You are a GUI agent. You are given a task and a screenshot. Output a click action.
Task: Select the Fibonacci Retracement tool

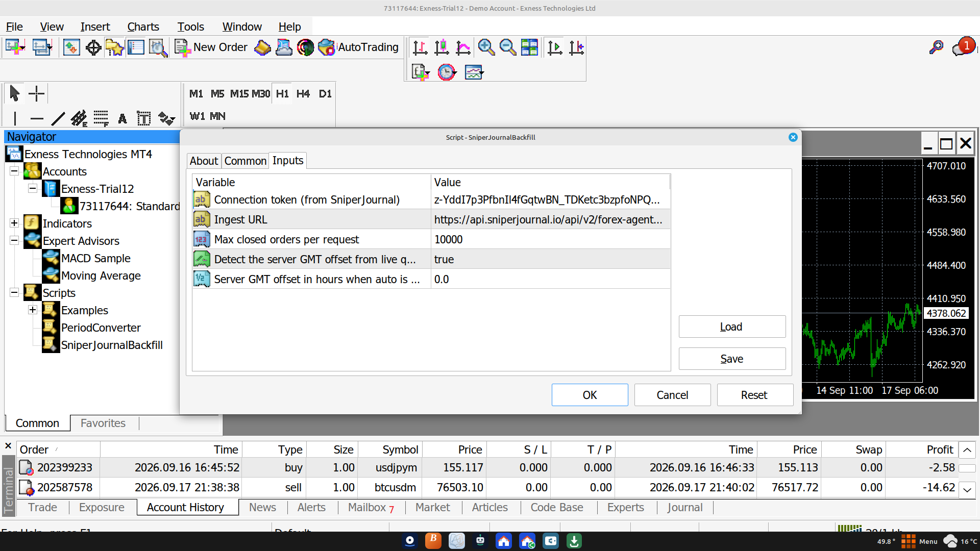point(101,118)
